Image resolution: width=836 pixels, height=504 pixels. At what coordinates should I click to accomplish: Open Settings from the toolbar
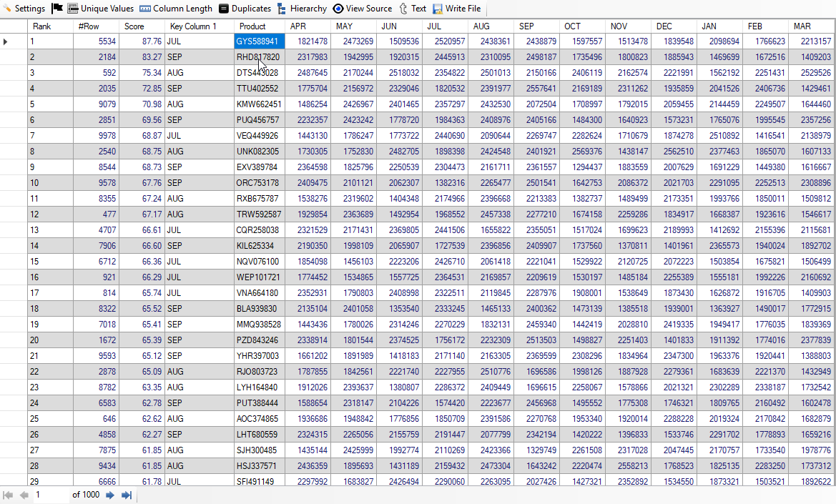[x=24, y=9]
